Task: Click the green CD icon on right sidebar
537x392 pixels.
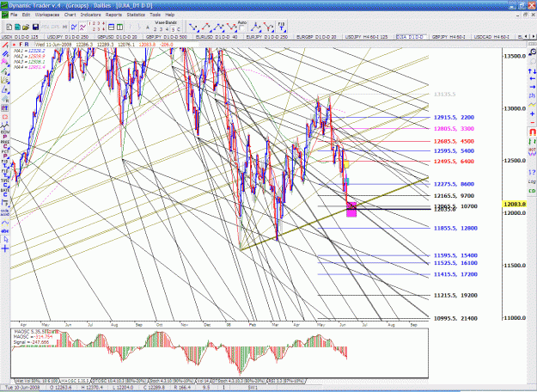Action: point(532,191)
